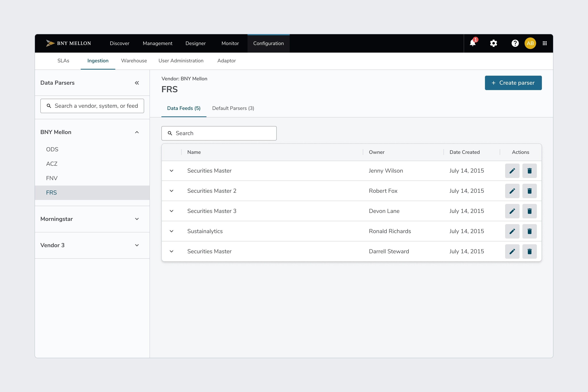Expand the Morningstar vendor group
Screen dimensions: 588x392
coord(137,219)
